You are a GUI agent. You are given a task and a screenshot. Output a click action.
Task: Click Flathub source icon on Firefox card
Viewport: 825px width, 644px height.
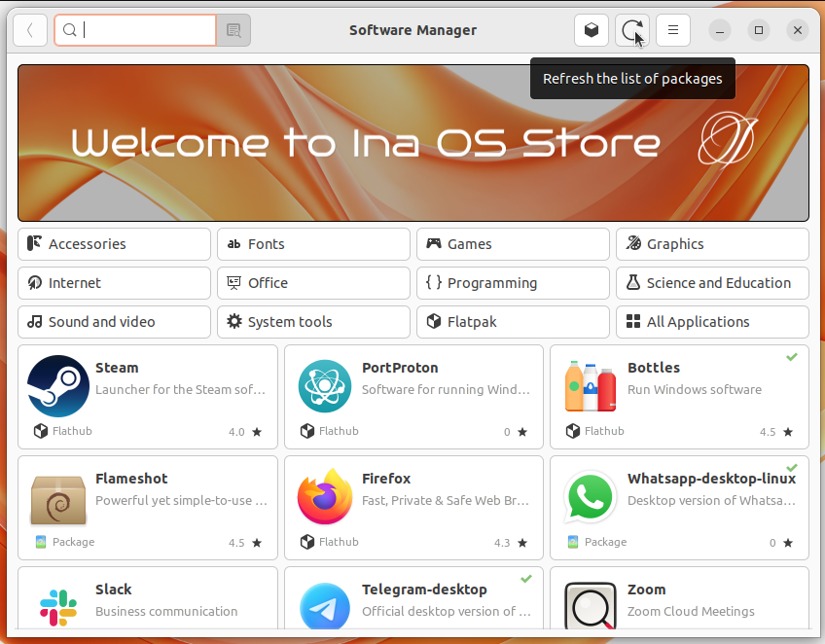pos(307,542)
